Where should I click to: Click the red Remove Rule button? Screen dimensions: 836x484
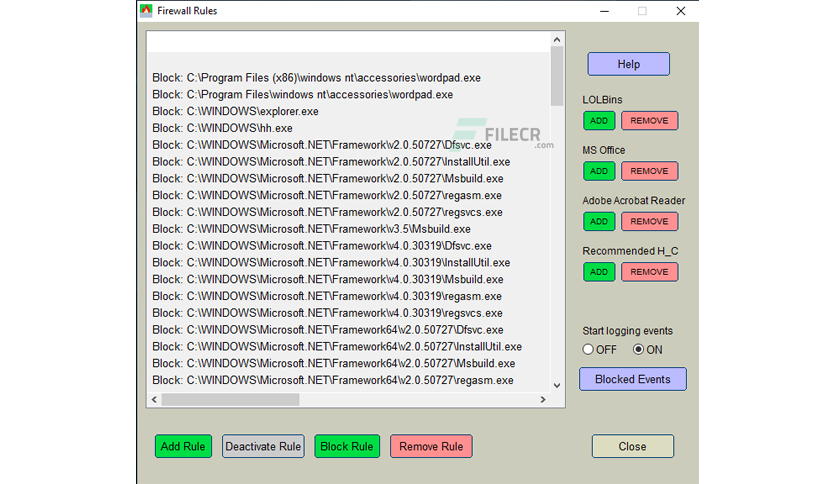click(x=431, y=446)
